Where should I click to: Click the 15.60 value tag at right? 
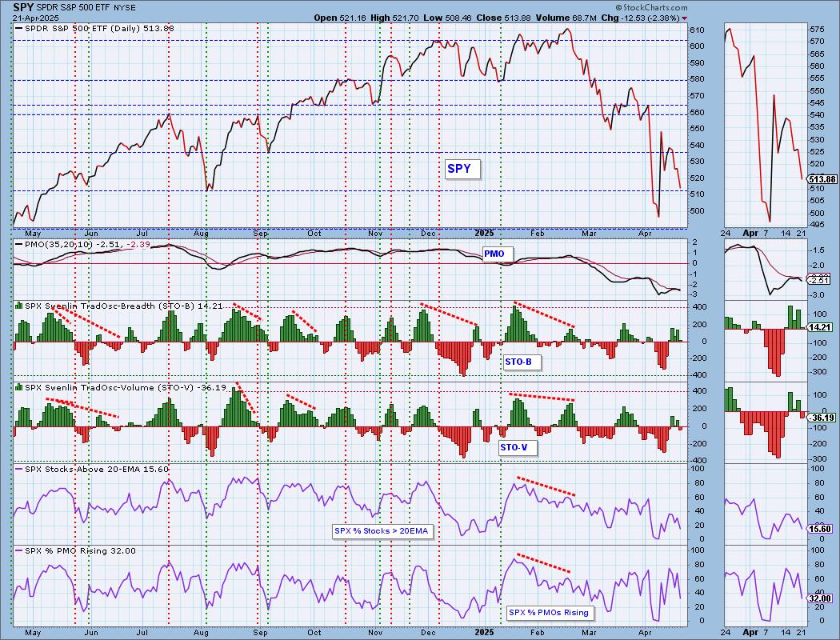[820, 529]
